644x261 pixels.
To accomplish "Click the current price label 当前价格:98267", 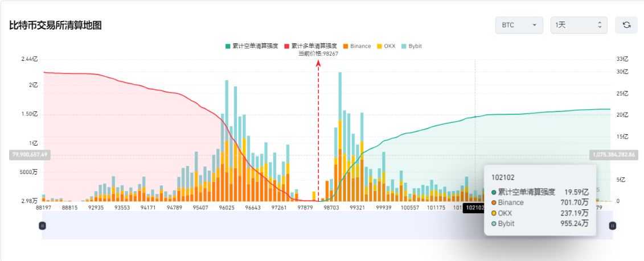I will (318, 53).
